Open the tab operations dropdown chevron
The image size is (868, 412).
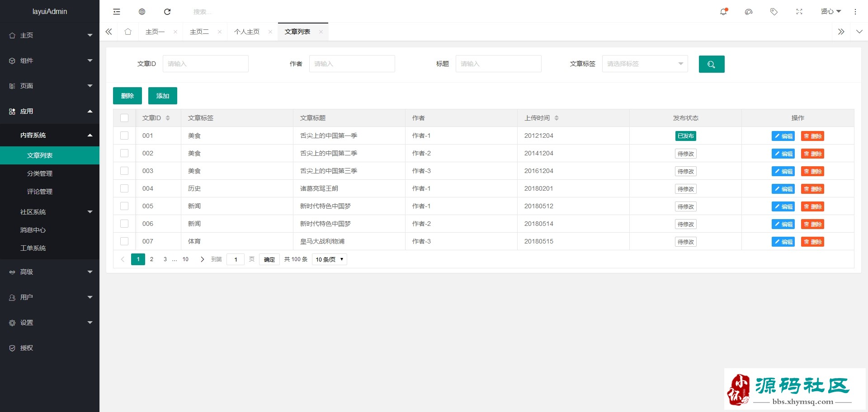tap(859, 32)
